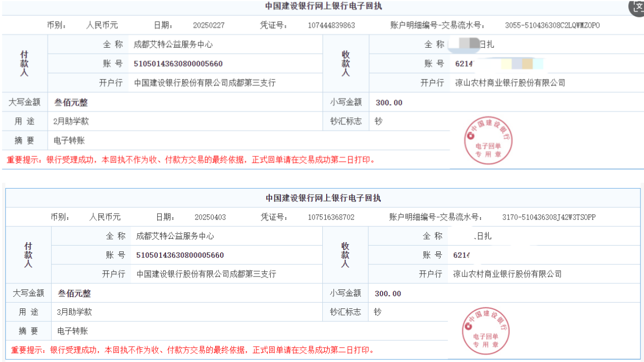The image size is (644, 362).
Task: Click the 大写金额 label in the 20250227 receipt
Action: pos(25,103)
